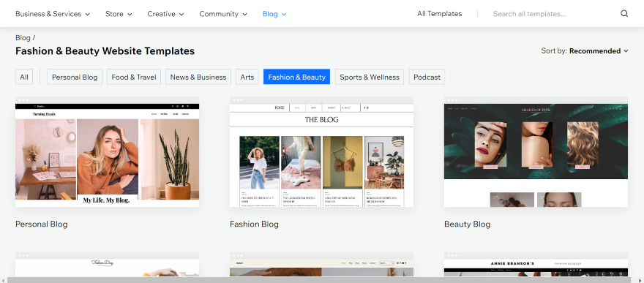Image resolution: width=644 pixels, height=283 pixels.
Task: Click the horizontal scrollbar at bottom
Action: [x=319, y=280]
